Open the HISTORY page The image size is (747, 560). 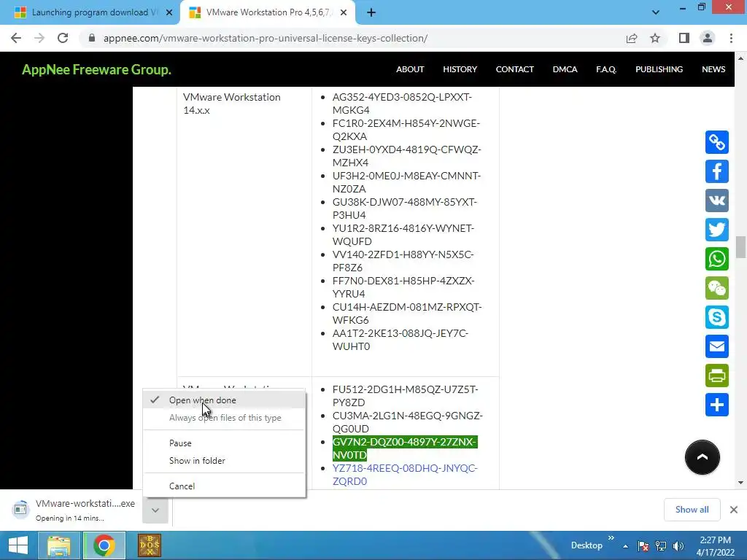pos(460,69)
